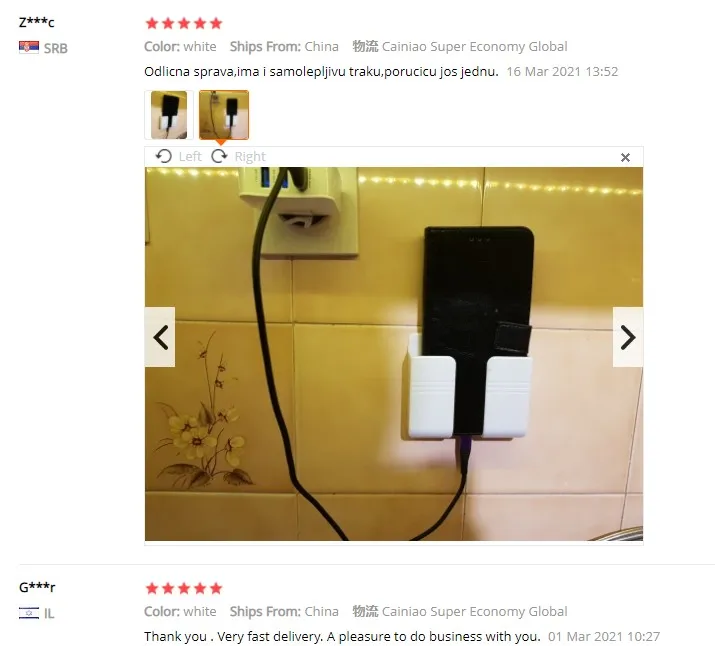Click the Left rotation label
The image size is (715, 646).
[190, 156]
